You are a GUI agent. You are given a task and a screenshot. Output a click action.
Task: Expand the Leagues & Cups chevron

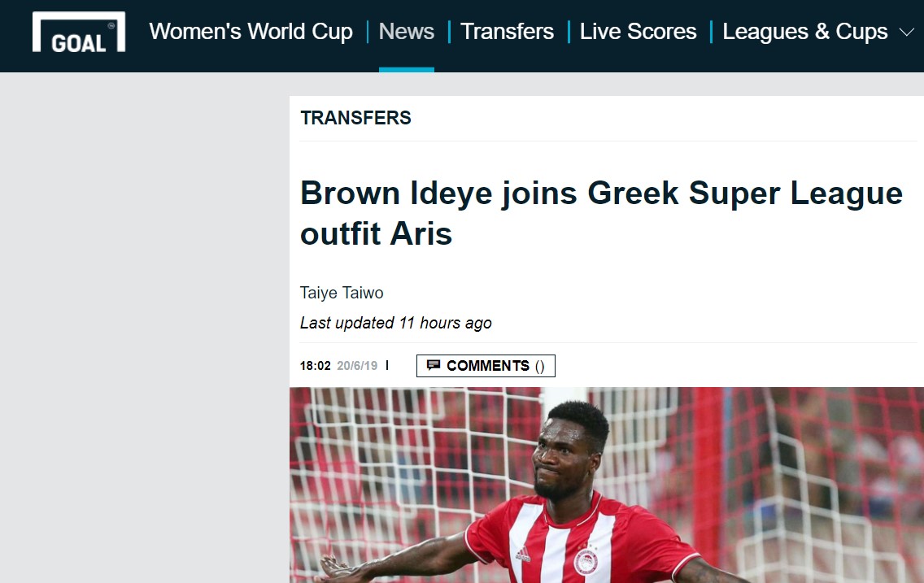coord(907,32)
